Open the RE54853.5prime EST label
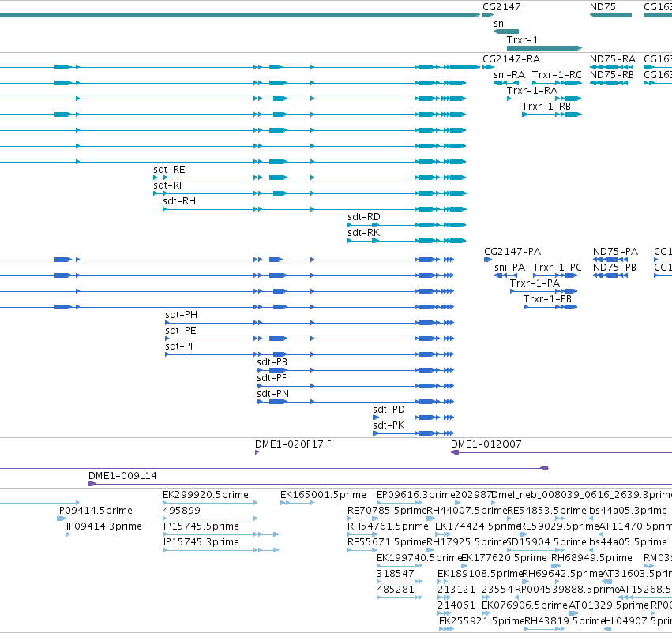 pyautogui.click(x=546, y=511)
